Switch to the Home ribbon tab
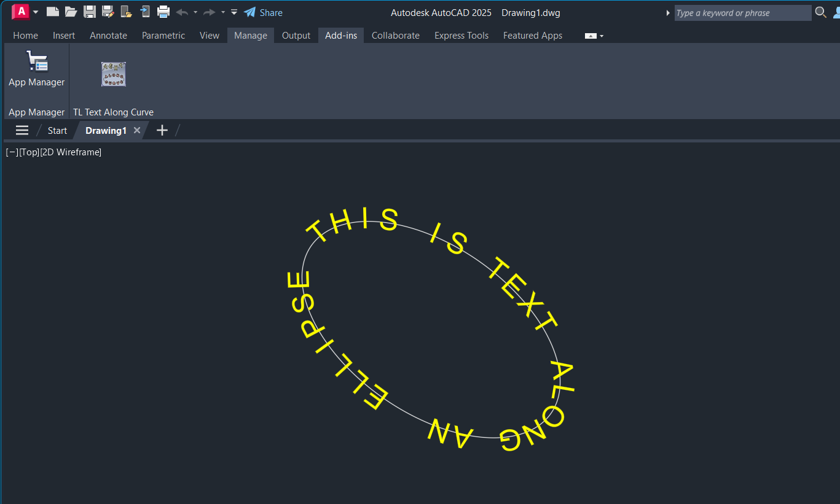 point(26,36)
